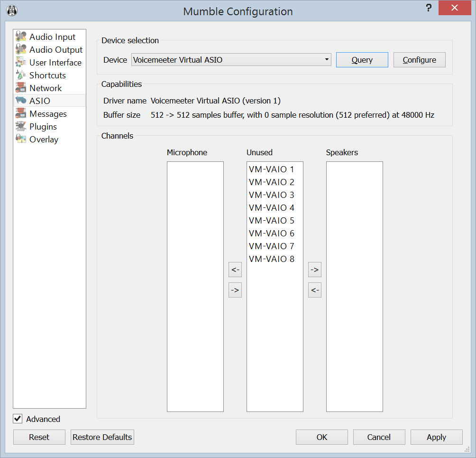Click the Cancel button

(379, 437)
